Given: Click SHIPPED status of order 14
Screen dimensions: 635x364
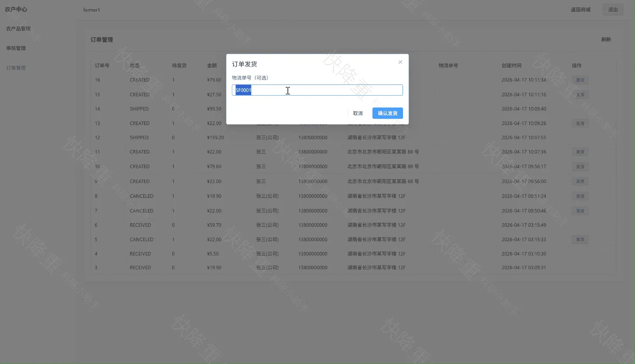Looking at the screenshot, I should tap(139, 109).
